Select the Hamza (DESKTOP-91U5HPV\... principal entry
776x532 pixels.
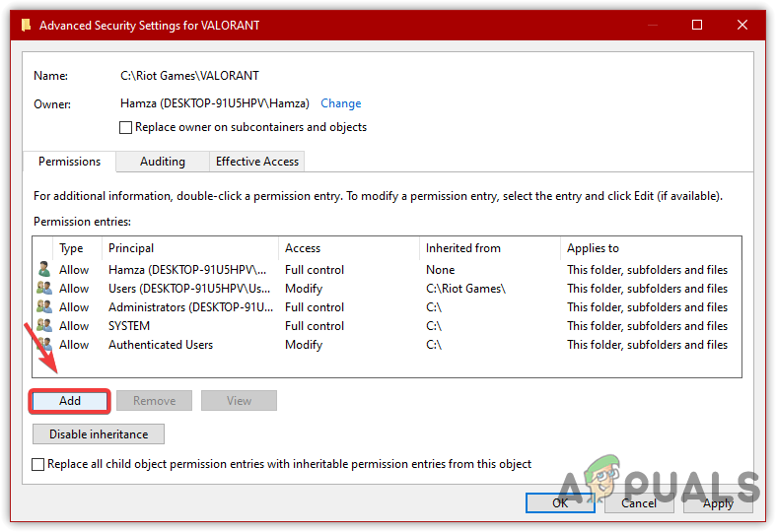pyautogui.click(x=187, y=270)
